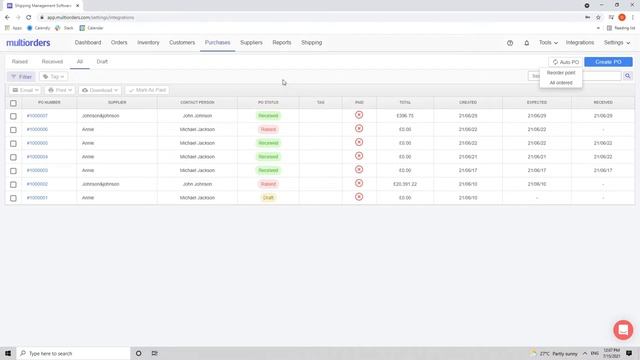Open the Windows Start menu
The width and height of the screenshot is (640, 360).
point(8,353)
